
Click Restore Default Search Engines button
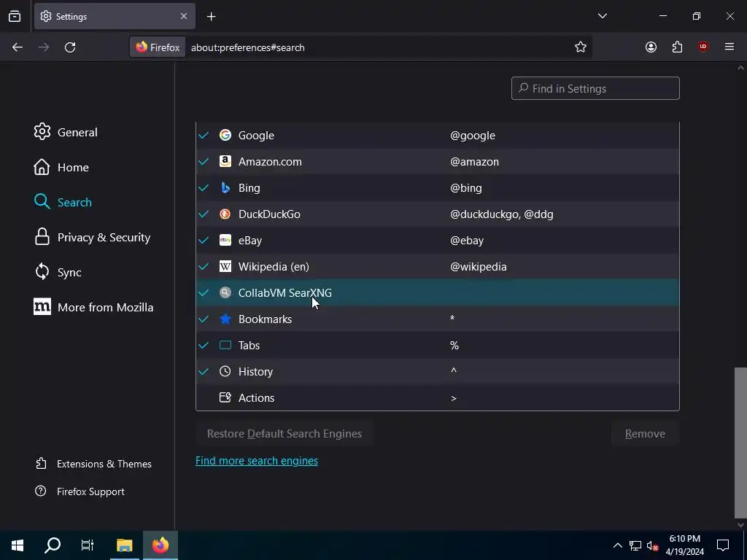click(x=285, y=433)
